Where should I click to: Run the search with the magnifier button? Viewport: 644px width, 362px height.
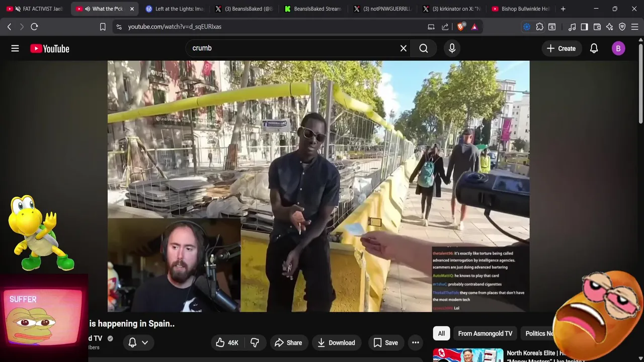coord(424,48)
